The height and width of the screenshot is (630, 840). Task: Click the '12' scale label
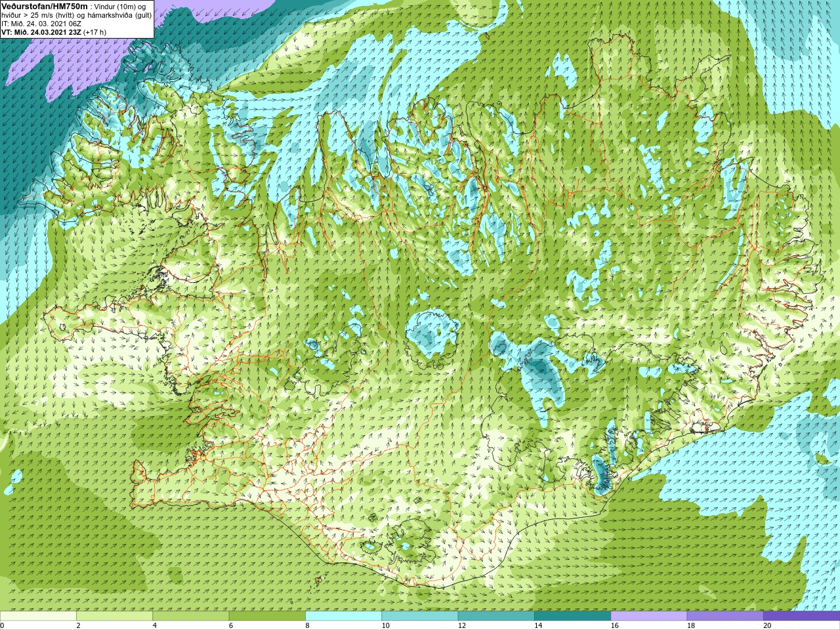pos(462,625)
